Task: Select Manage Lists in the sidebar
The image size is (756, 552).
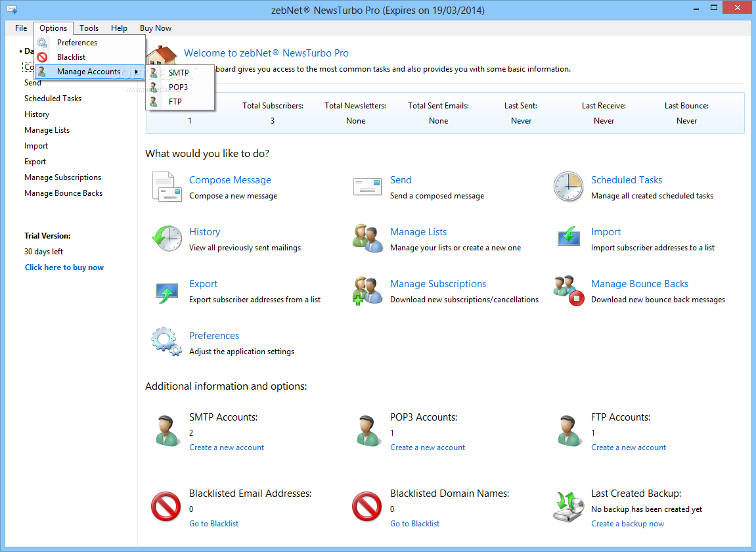Action: tap(47, 130)
